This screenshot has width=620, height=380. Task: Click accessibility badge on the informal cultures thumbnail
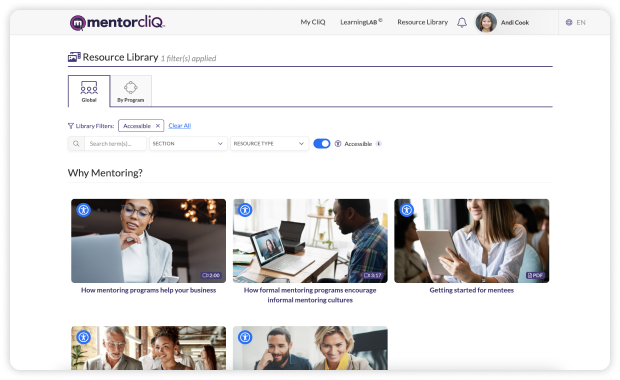[245, 210]
